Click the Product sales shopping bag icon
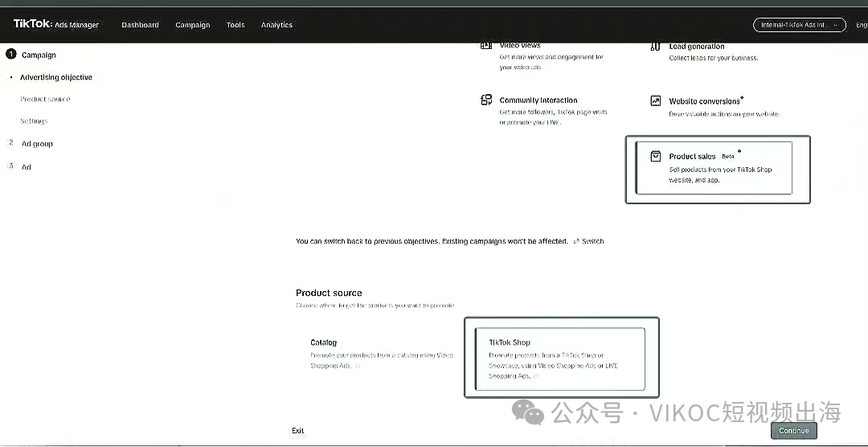This screenshot has width=868, height=447. [656, 156]
